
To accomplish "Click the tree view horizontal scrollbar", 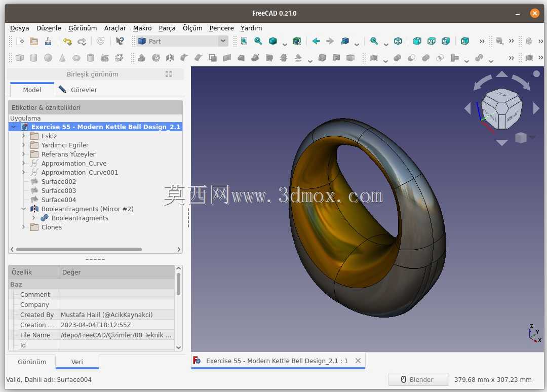I will [79, 249].
